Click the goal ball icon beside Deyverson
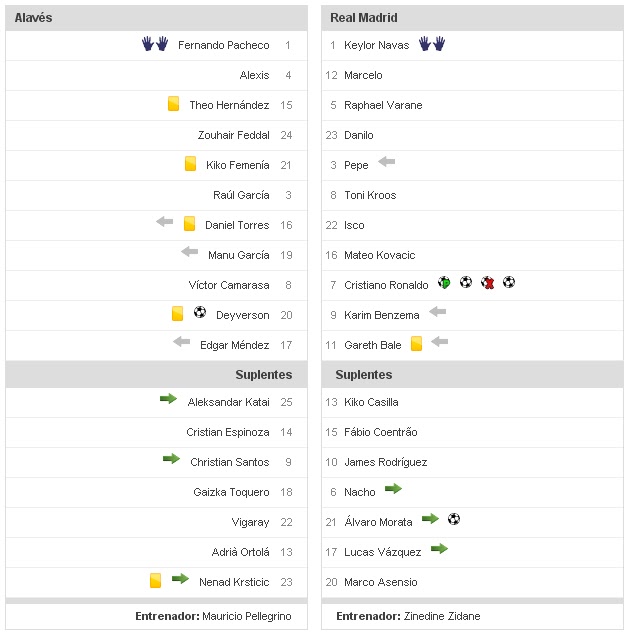This screenshot has width=630, height=634. click(x=199, y=313)
